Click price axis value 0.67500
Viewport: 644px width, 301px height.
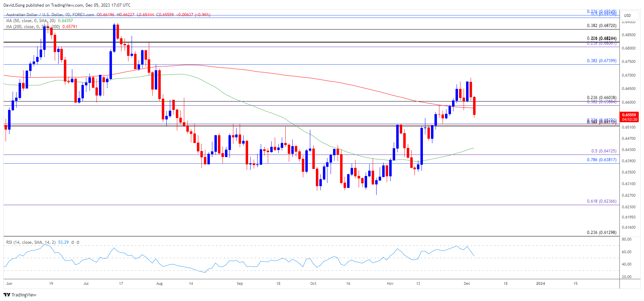click(x=629, y=61)
